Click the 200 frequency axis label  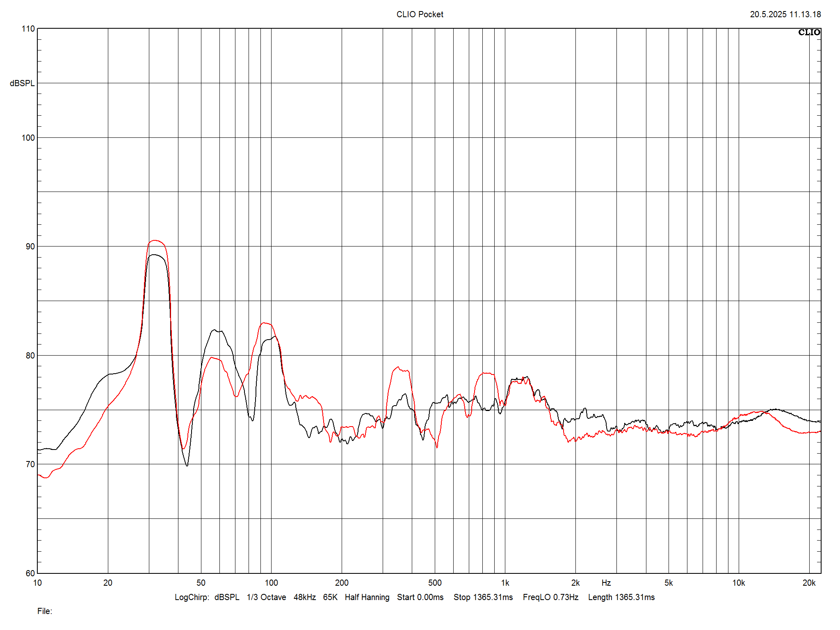tap(342, 583)
